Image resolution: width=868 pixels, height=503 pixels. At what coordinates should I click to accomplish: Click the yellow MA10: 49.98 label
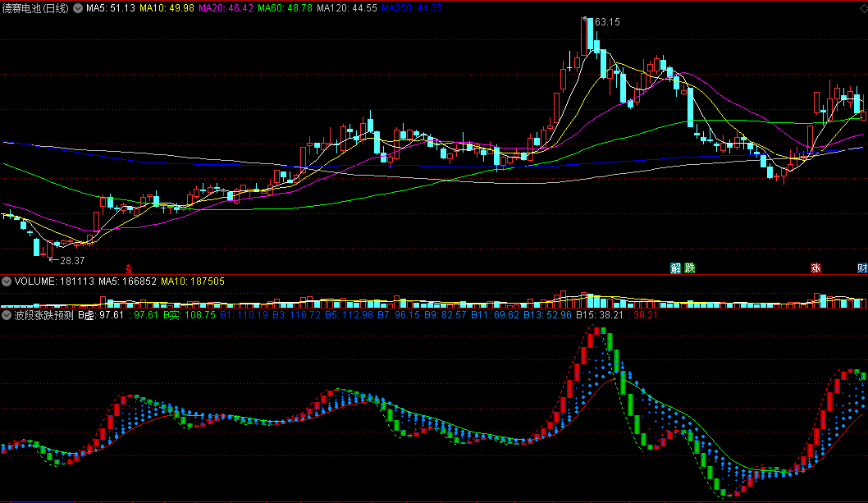point(167,8)
